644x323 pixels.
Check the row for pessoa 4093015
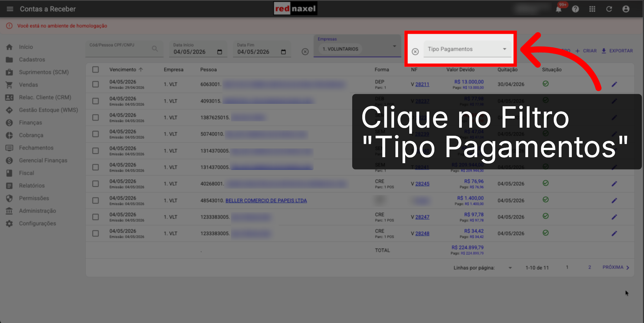click(96, 101)
